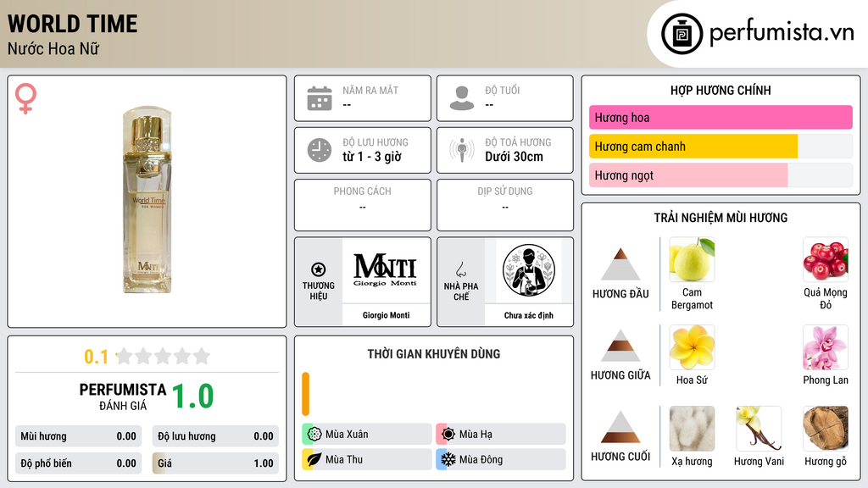This screenshot has width=868, height=488.
Task: Click the Trải nghiệm mùi hương heading
Action: click(x=721, y=218)
